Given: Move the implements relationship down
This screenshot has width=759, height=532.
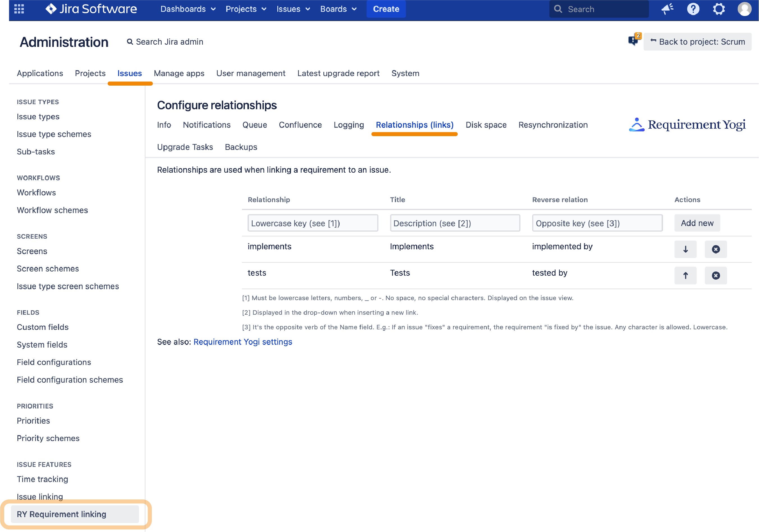Looking at the screenshot, I should (685, 249).
